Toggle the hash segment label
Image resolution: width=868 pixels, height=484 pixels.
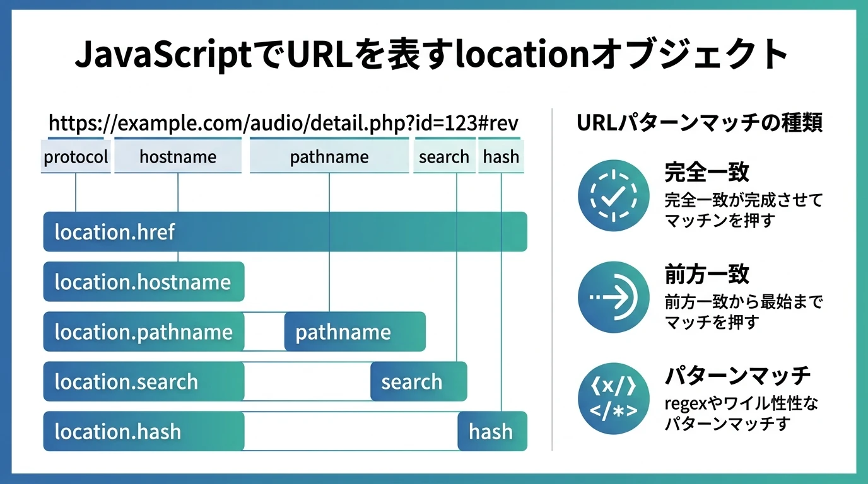(501, 156)
